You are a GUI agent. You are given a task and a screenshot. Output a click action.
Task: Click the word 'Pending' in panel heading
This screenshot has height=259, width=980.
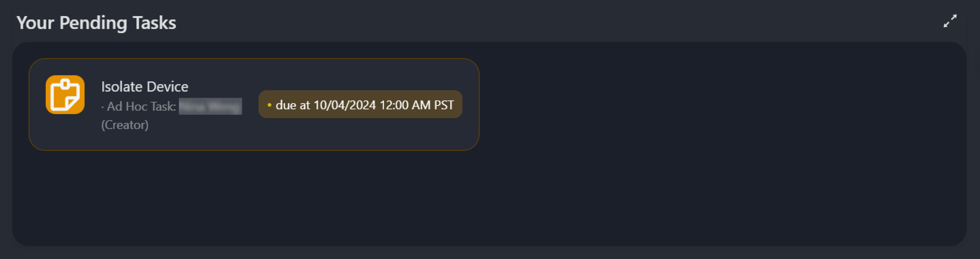(x=93, y=23)
